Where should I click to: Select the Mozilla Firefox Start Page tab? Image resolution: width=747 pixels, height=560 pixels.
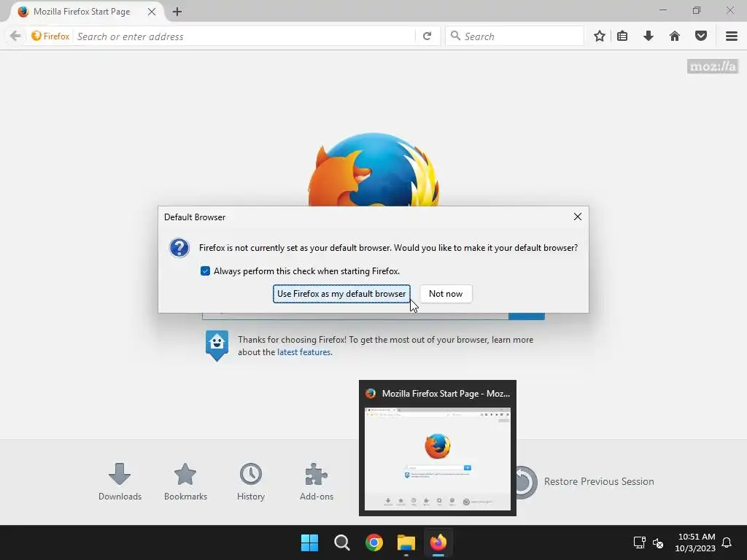pyautogui.click(x=82, y=12)
